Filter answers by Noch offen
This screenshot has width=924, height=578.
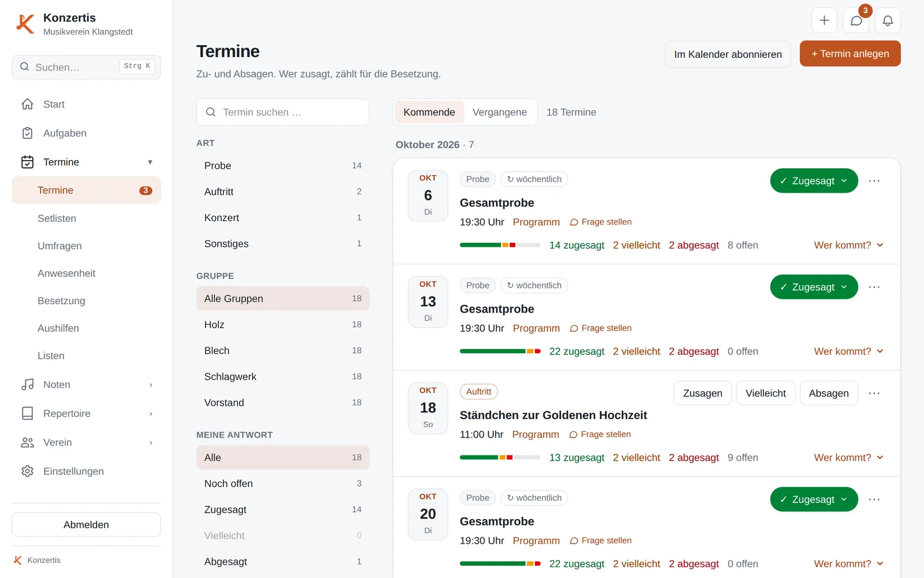coord(282,484)
